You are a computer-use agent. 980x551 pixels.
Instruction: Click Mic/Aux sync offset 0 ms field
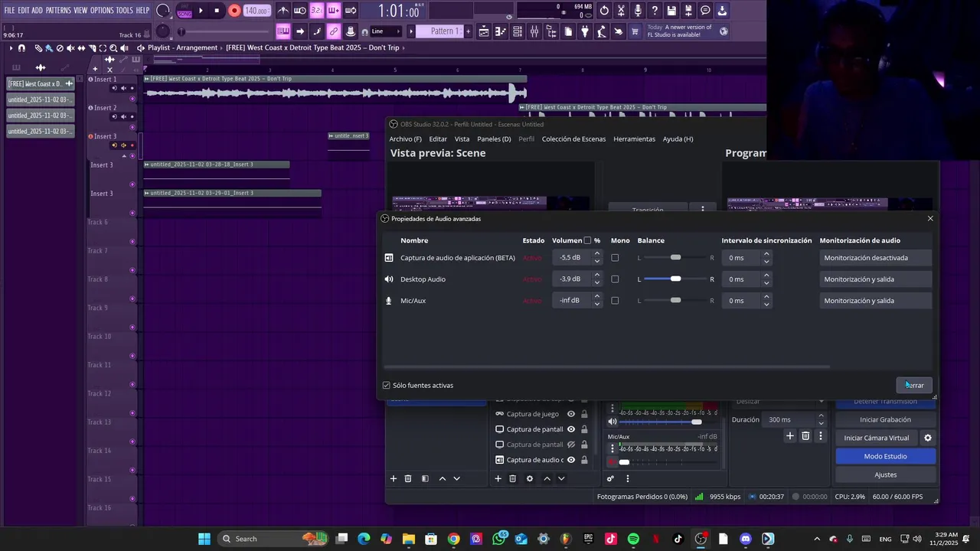pos(741,301)
